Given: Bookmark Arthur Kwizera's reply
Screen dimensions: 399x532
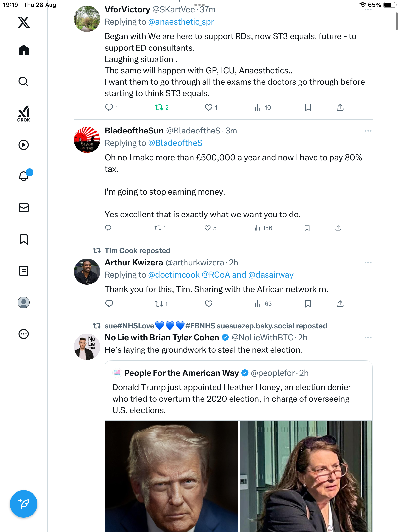Looking at the screenshot, I should [x=308, y=304].
